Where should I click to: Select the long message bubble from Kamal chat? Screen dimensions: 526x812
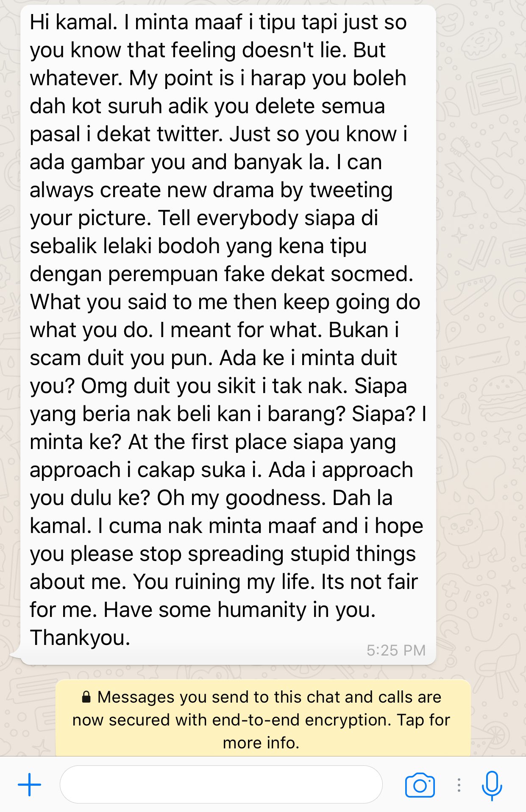pos(228,335)
